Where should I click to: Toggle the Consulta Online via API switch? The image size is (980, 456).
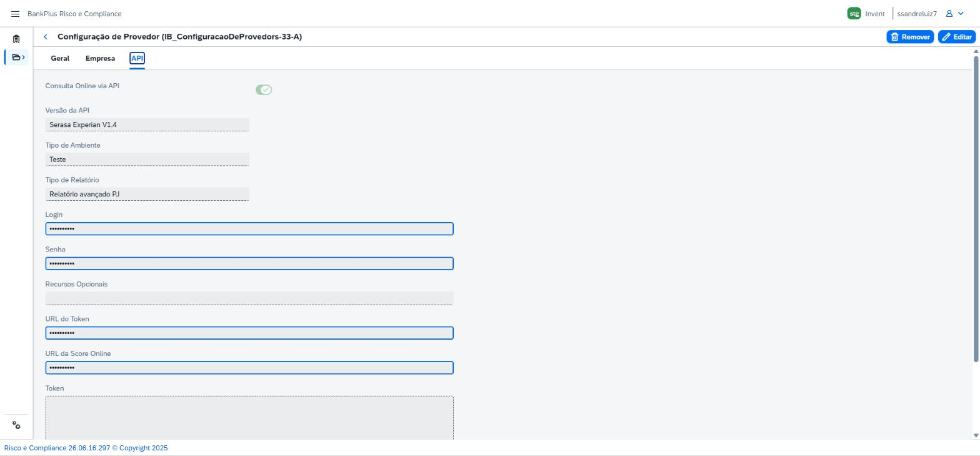pyautogui.click(x=264, y=90)
